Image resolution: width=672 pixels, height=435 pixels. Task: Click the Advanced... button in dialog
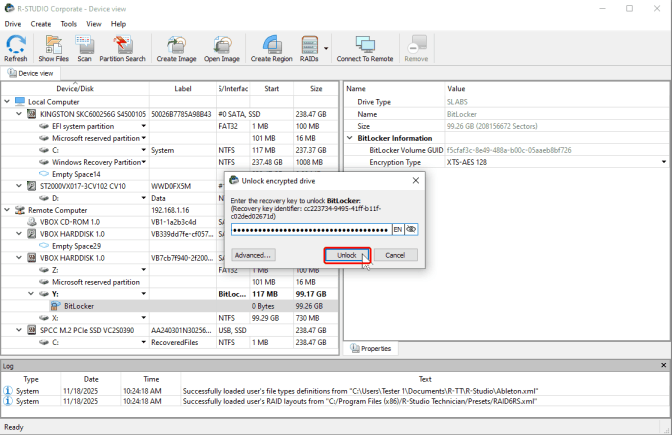point(253,255)
